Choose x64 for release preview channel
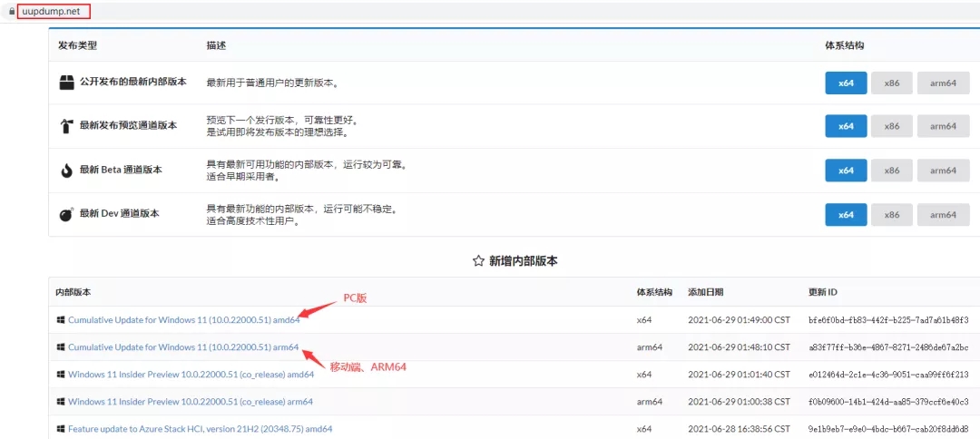This screenshot has height=439, width=980. tap(846, 126)
